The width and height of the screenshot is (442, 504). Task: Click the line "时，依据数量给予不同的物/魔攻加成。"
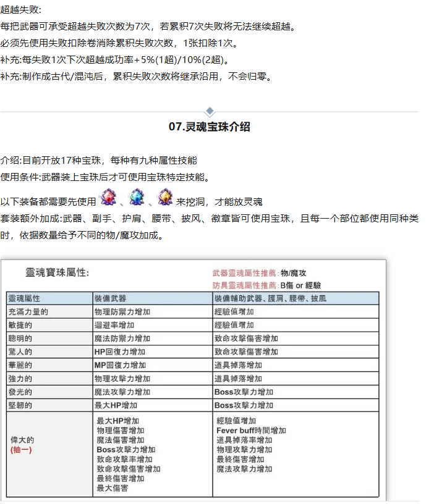tap(83, 235)
